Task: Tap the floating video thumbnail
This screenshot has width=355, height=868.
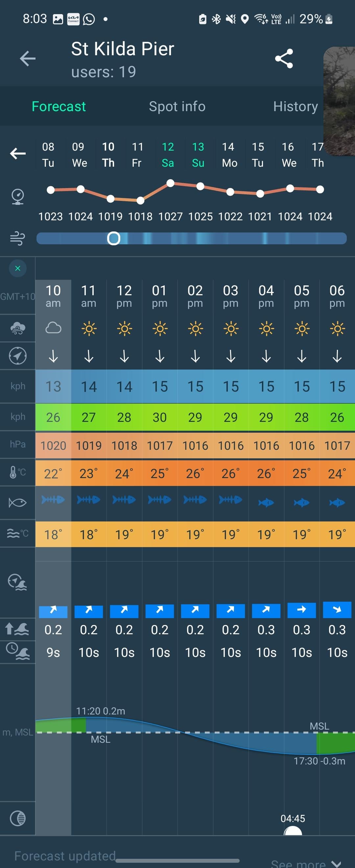Action: (x=340, y=101)
